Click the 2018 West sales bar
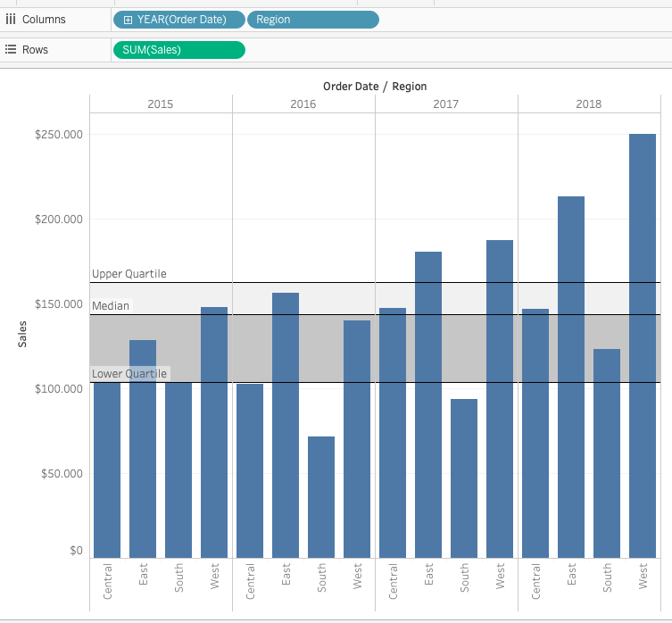 coord(643,345)
